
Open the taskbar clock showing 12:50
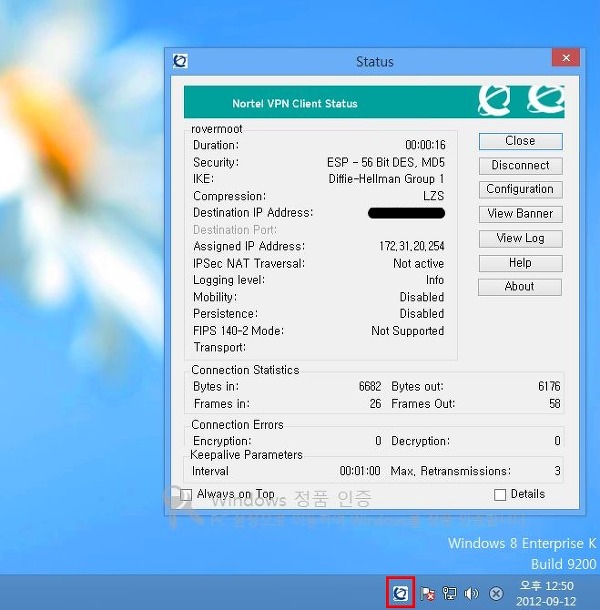[546, 585]
